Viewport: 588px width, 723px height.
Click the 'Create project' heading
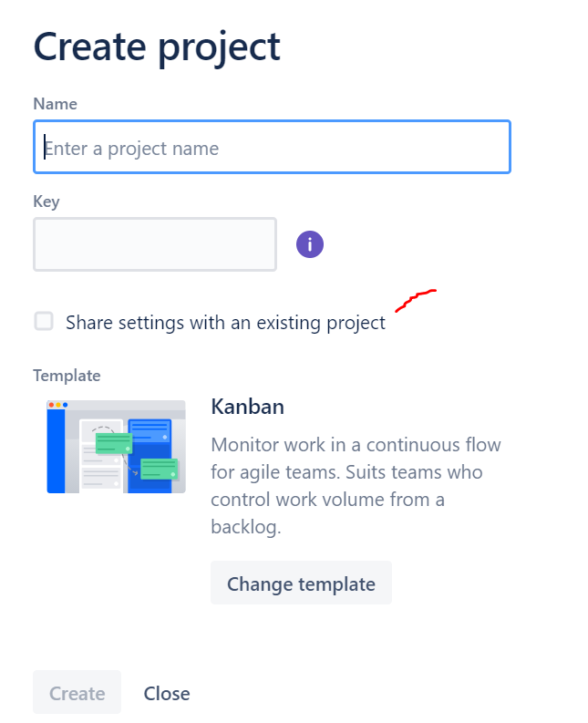[x=157, y=46]
